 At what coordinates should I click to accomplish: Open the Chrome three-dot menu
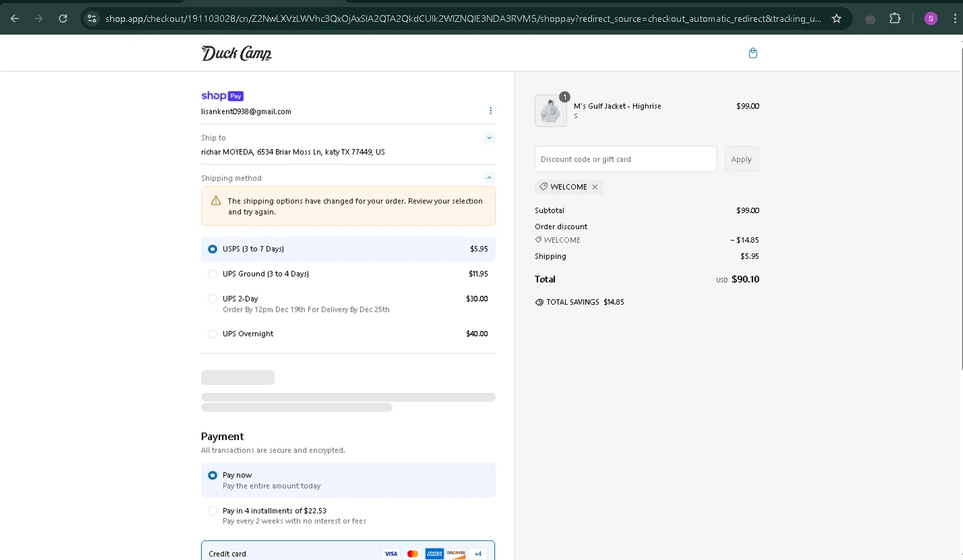[x=955, y=19]
